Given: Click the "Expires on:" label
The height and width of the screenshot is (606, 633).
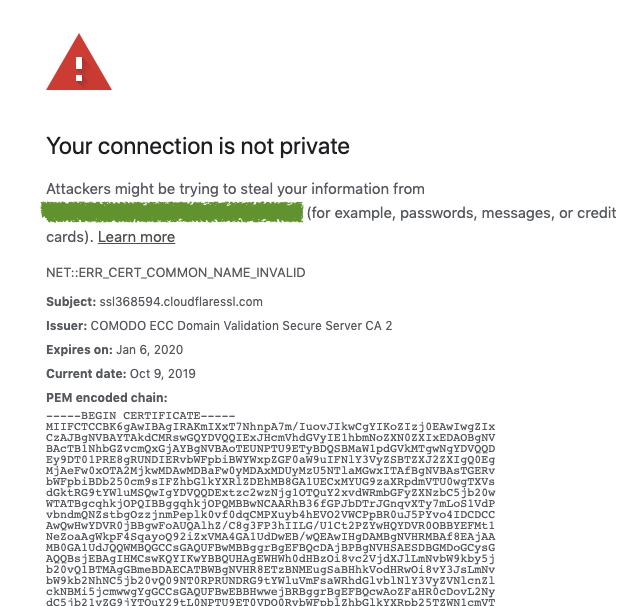Looking at the screenshot, I should coord(78,349).
